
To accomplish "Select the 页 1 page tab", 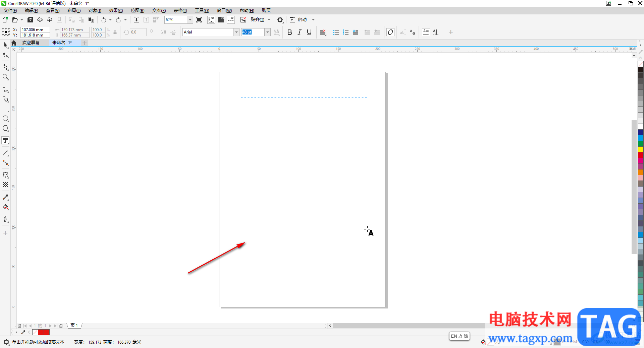I will pyautogui.click(x=74, y=325).
